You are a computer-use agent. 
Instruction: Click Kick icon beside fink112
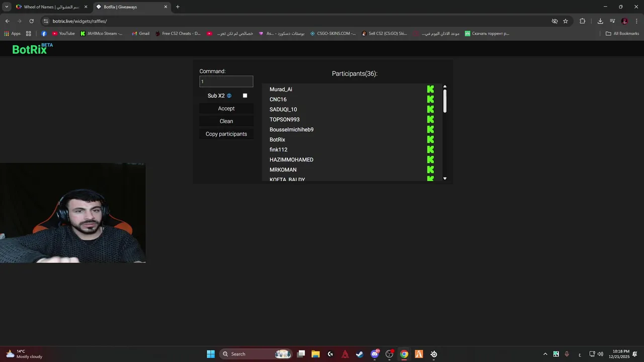click(430, 149)
